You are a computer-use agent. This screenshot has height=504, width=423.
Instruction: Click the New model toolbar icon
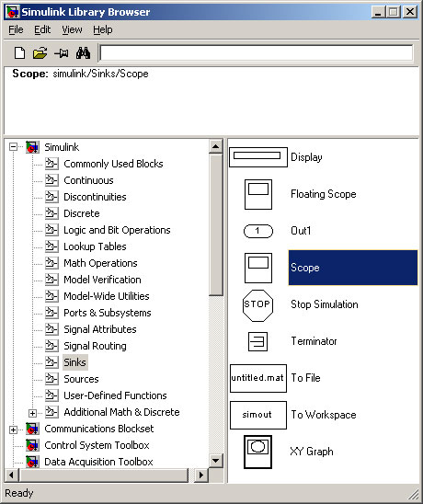click(19, 53)
